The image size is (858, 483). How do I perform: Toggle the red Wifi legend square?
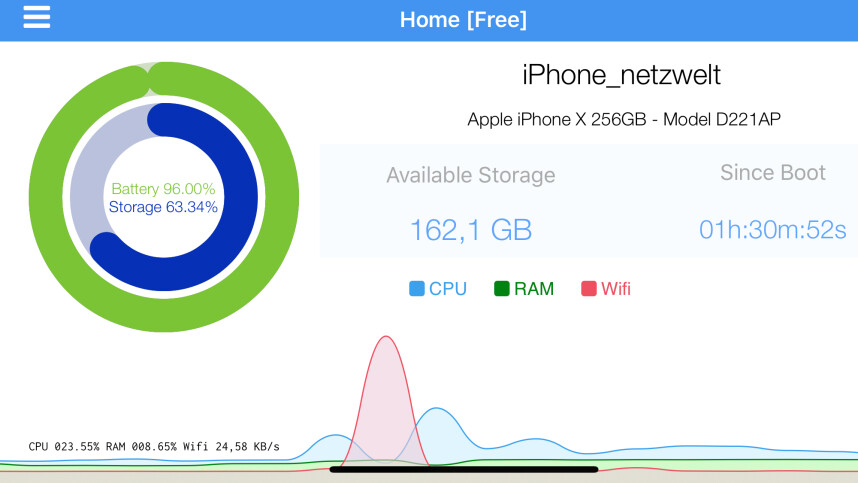(589, 288)
